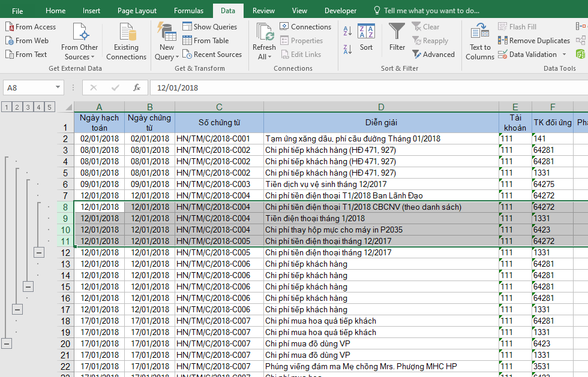
Task: Click the formula bar containing 12/01/2018
Action: (360, 88)
